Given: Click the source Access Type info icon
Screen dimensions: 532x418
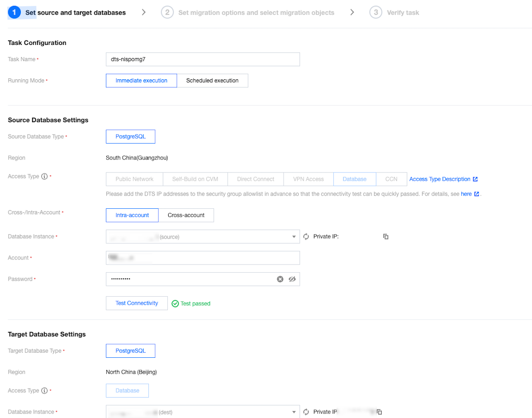Looking at the screenshot, I should [x=44, y=177].
